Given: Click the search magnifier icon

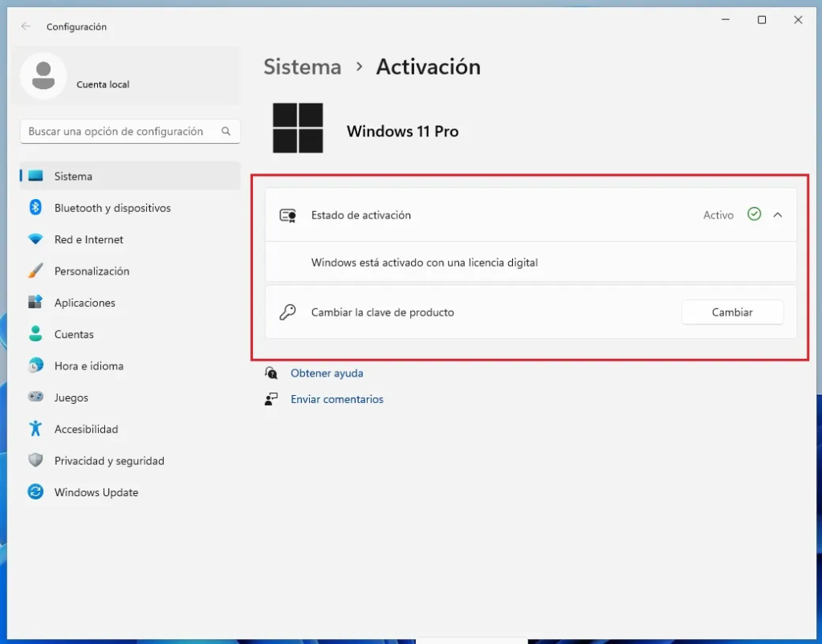Looking at the screenshot, I should [226, 131].
